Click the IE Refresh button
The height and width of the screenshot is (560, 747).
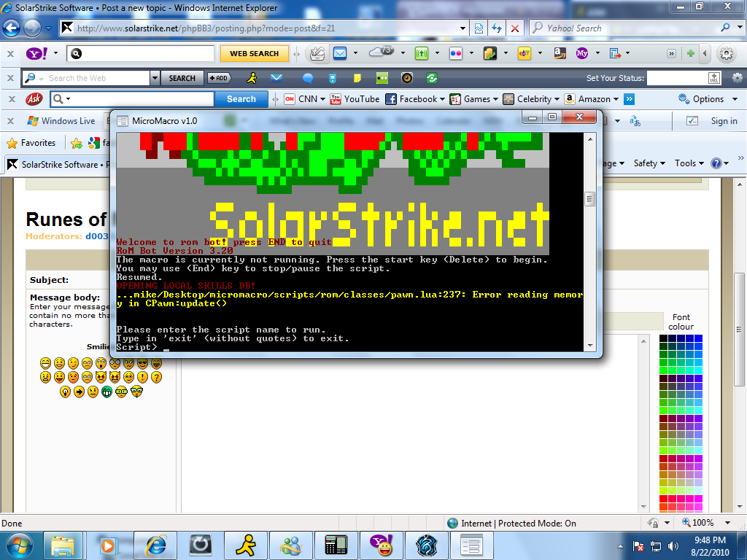pos(497,28)
